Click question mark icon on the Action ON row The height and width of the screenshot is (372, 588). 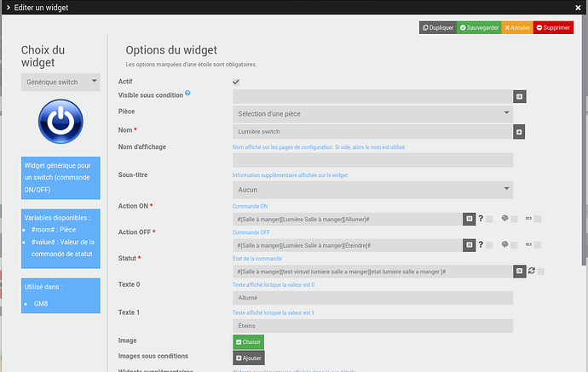click(481, 218)
